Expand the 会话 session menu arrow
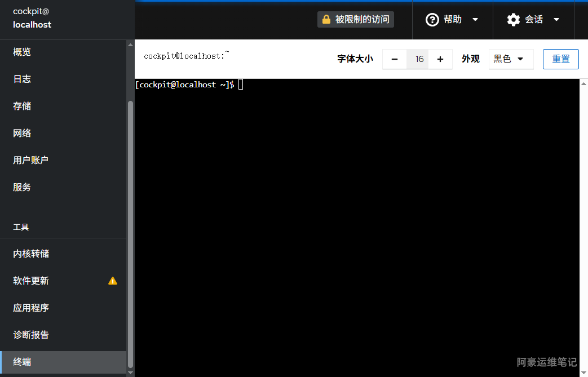The image size is (588, 377). [556, 20]
